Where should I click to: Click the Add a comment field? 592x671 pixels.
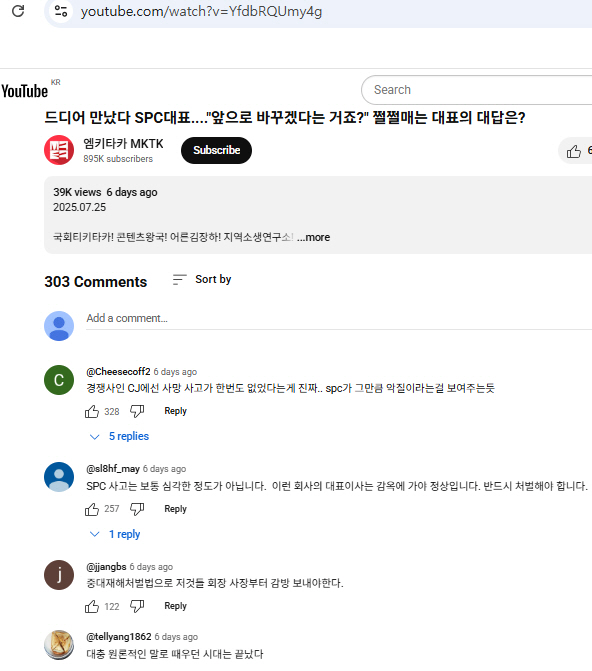[339, 319]
